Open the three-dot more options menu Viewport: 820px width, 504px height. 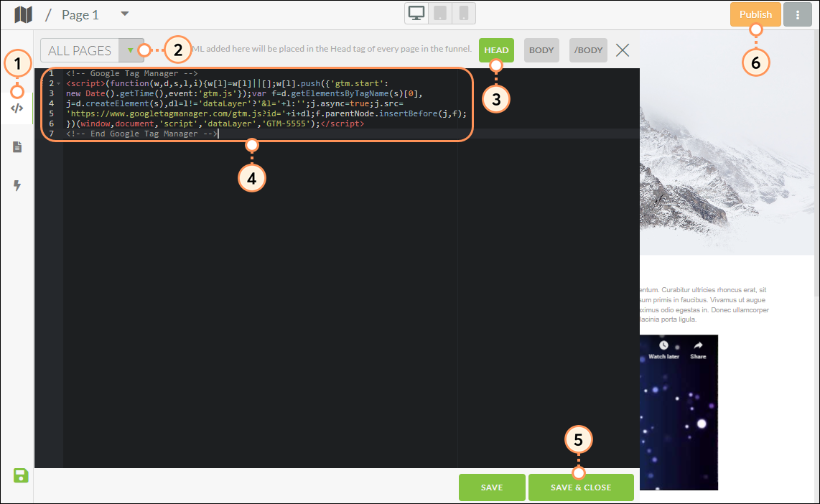click(798, 14)
